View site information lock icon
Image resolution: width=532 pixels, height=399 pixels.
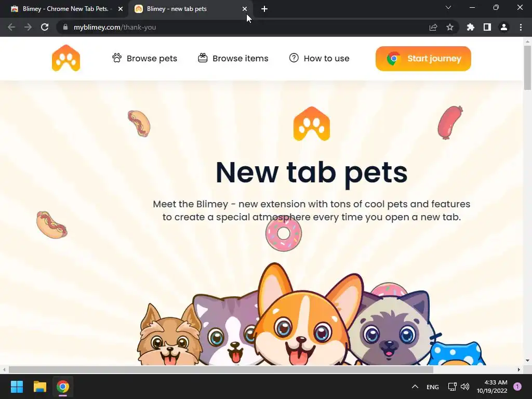65,27
